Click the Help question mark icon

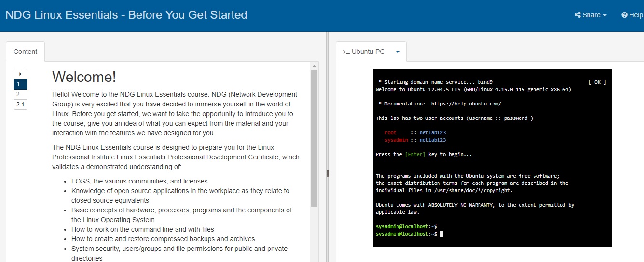(x=624, y=15)
